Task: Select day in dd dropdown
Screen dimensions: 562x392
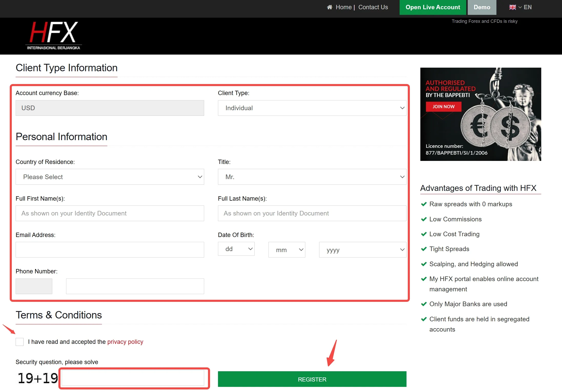Action: click(236, 249)
